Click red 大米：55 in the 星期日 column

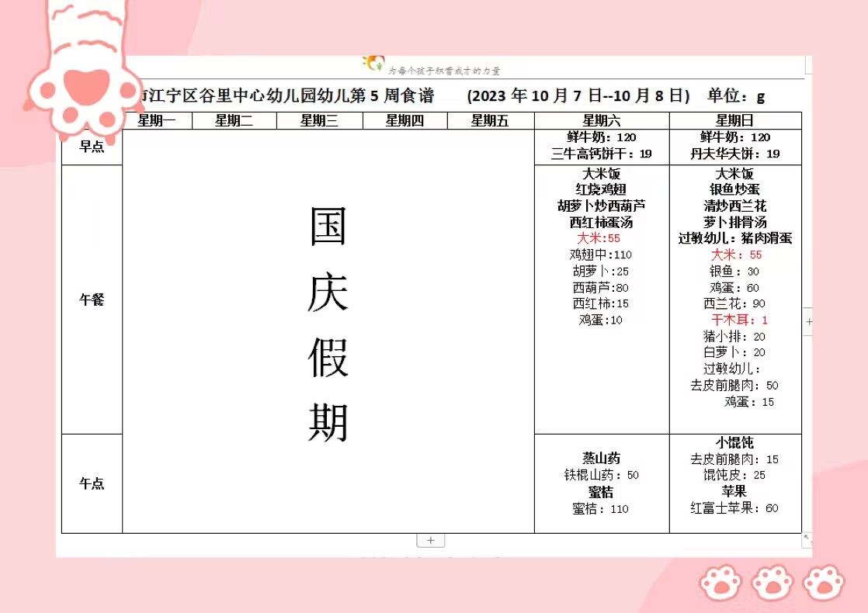pyautogui.click(x=737, y=255)
